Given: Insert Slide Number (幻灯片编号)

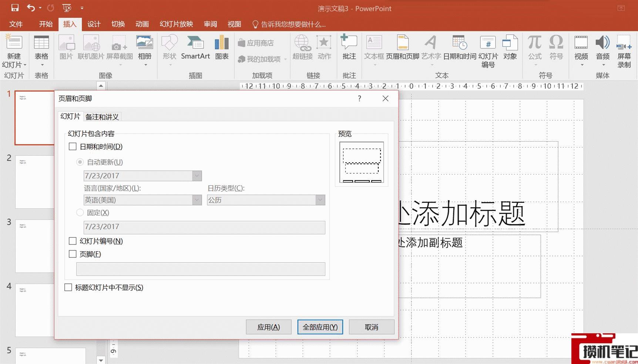Looking at the screenshot, I should coord(488,52).
